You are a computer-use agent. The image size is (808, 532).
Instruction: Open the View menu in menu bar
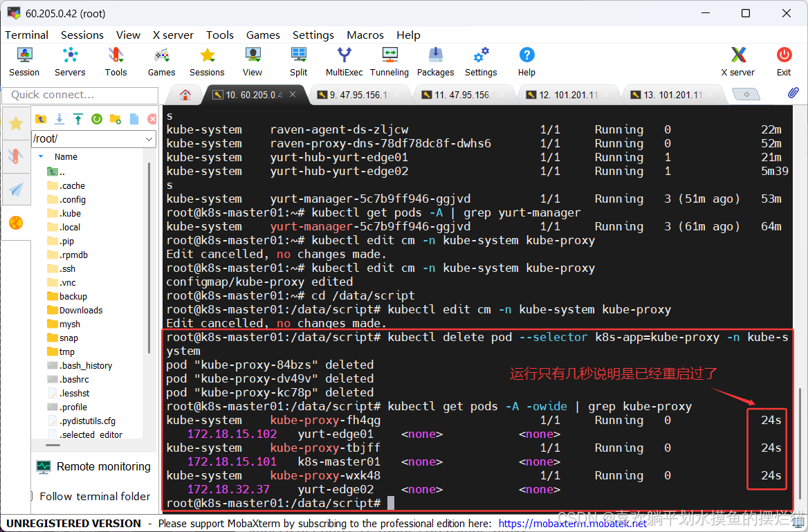pyautogui.click(x=128, y=35)
